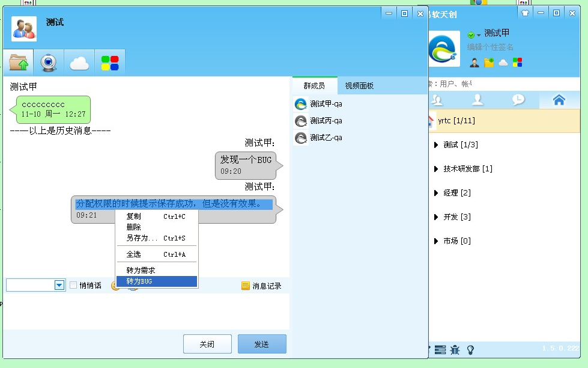588x368 pixels.
Task: Choose 转为需求 from the context menu
Action: pos(157,271)
